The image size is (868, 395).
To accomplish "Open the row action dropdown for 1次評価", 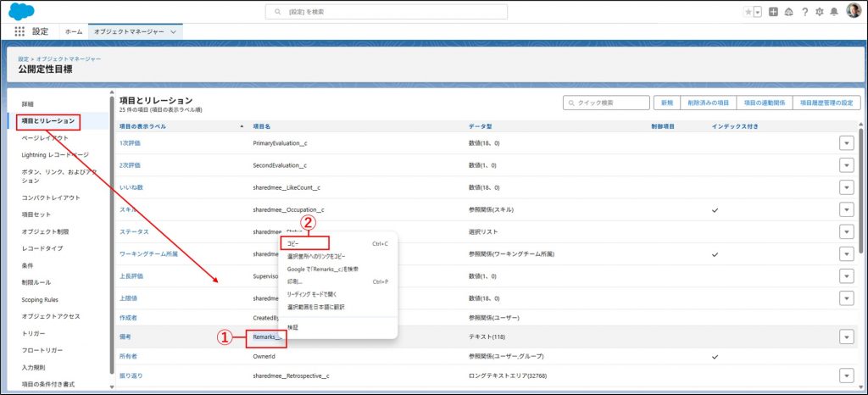I will [x=845, y=142].
